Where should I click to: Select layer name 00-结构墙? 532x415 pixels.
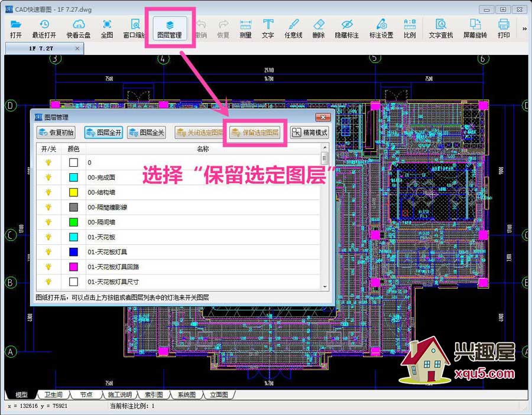click(x=101, y=192)
